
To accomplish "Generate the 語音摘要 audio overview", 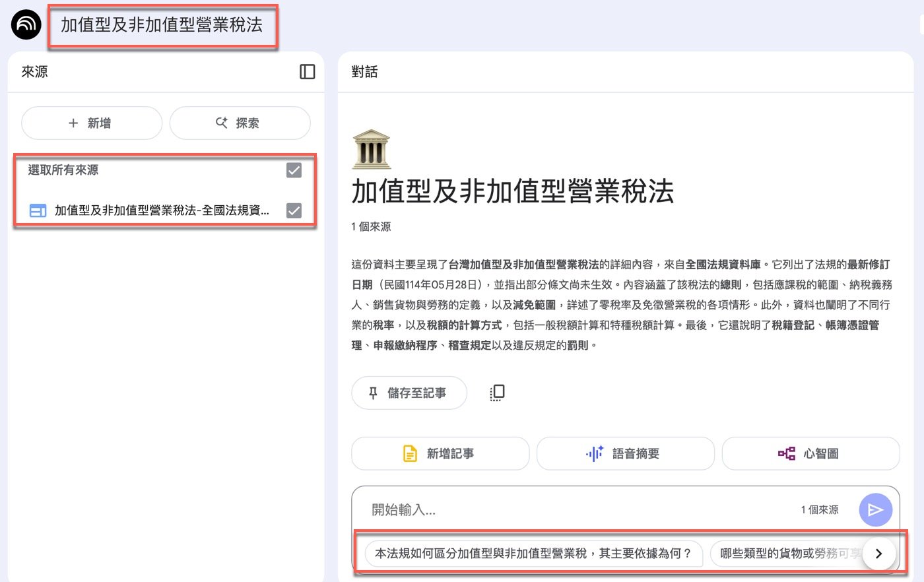I will point(626,453).
